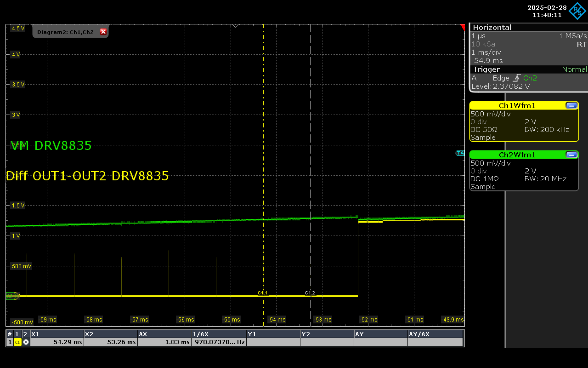Click the 'RT' acquisition mode text

point(582,44)
